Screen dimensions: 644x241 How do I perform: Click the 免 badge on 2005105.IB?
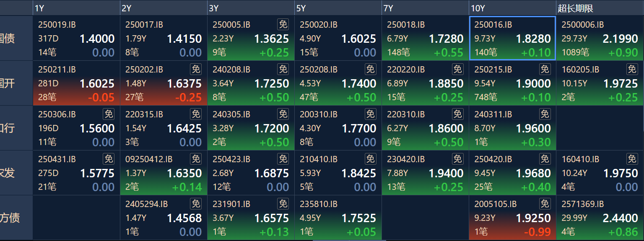[545, 204]
